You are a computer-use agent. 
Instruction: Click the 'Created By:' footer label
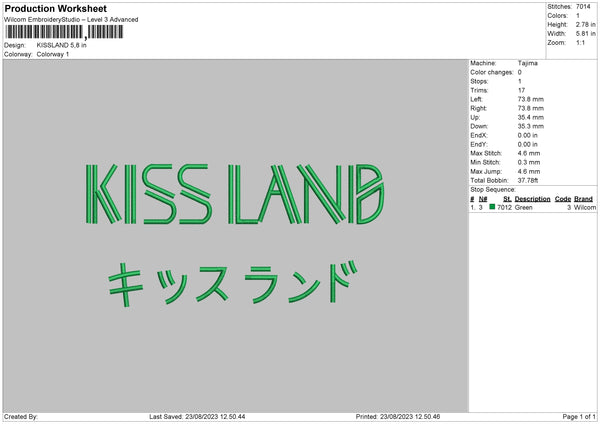21,417
